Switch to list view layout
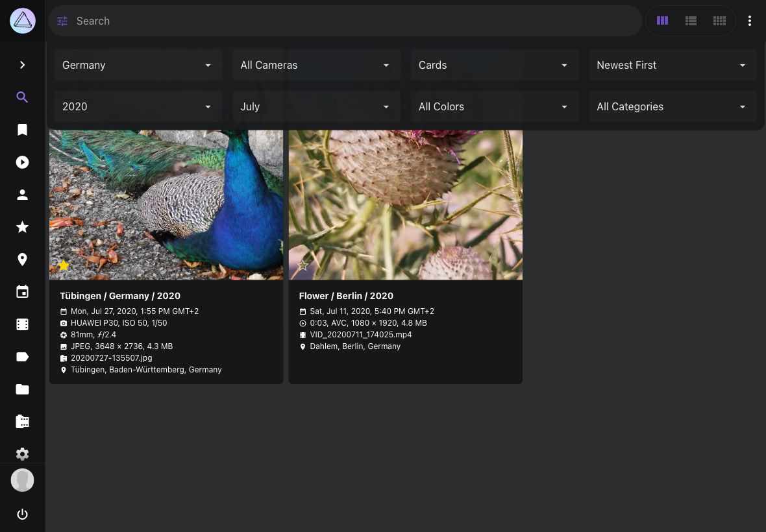Image resolution: width=766 pixels, height=532 pixels. 691,21
